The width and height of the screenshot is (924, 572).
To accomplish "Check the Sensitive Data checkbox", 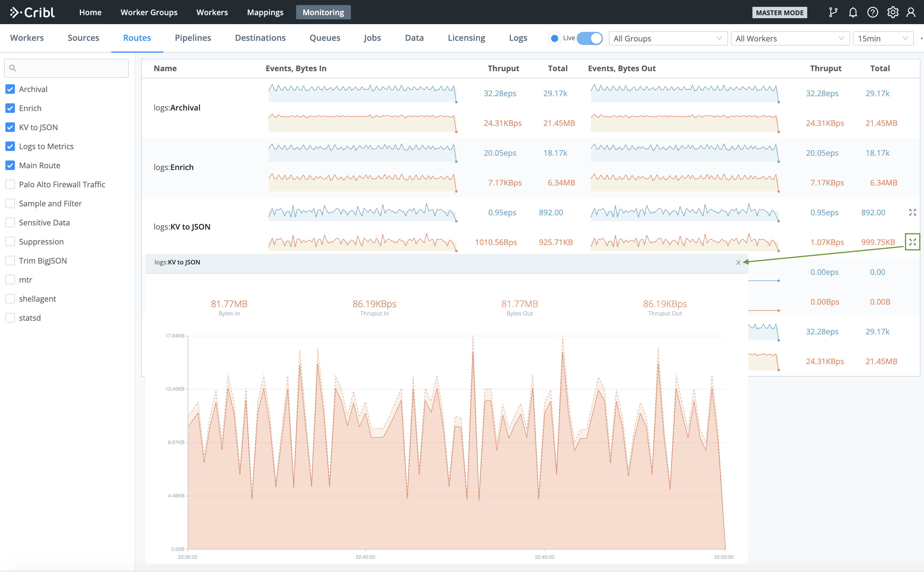I will (10, 222).
